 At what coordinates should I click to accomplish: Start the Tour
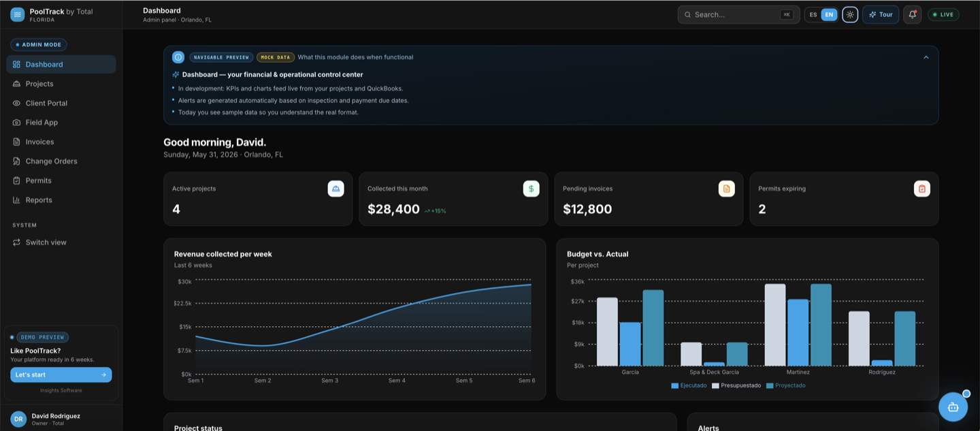pos(881,14)
